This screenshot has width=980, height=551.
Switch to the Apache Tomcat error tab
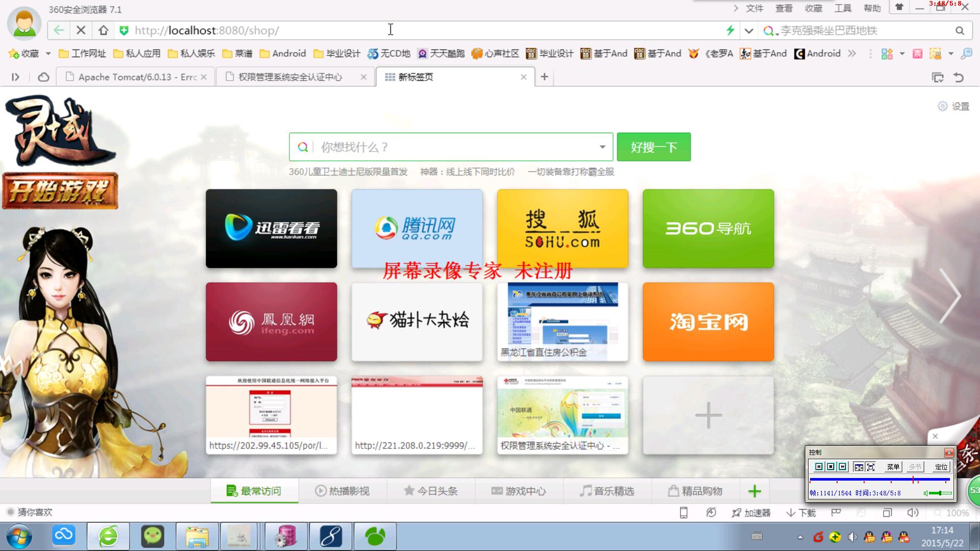click(x=135, y=77)
